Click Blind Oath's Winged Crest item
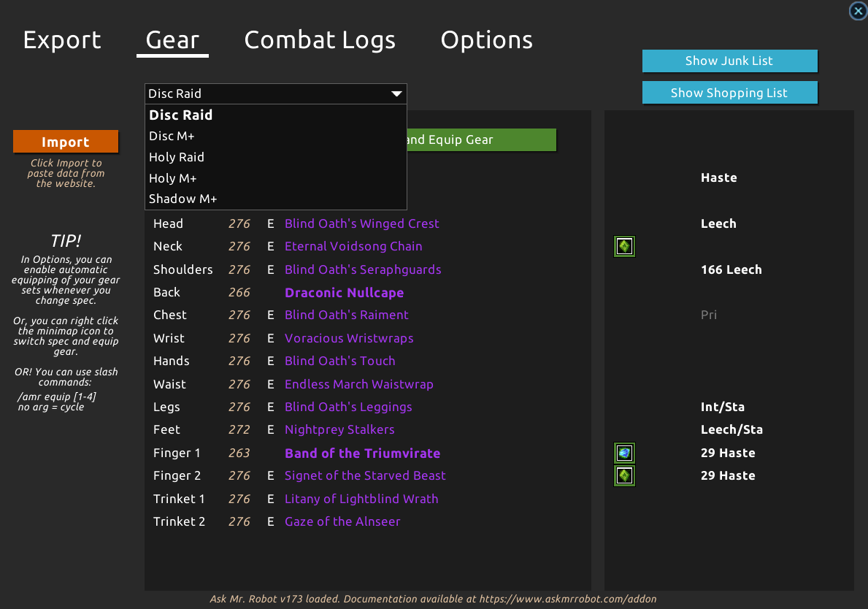This screenshot has height=609, width=868. coord(361,223)
